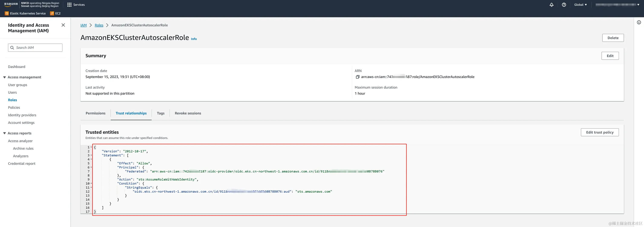Image resolution: width=644 pixels, height=227 pixels.
Task: Fold the Principal block at line 6
Action: coord(91,167)
